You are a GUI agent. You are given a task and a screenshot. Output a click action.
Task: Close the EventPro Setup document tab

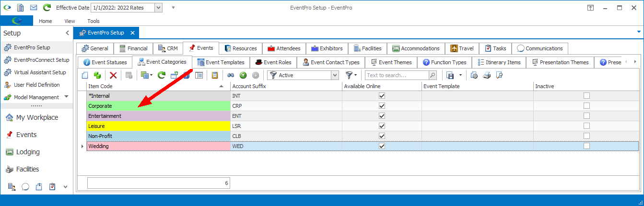coord(132,33)
